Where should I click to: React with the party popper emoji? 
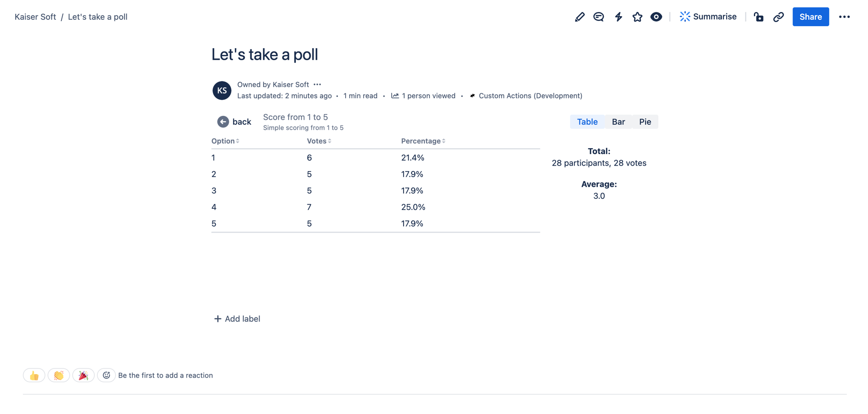(83, 375)
